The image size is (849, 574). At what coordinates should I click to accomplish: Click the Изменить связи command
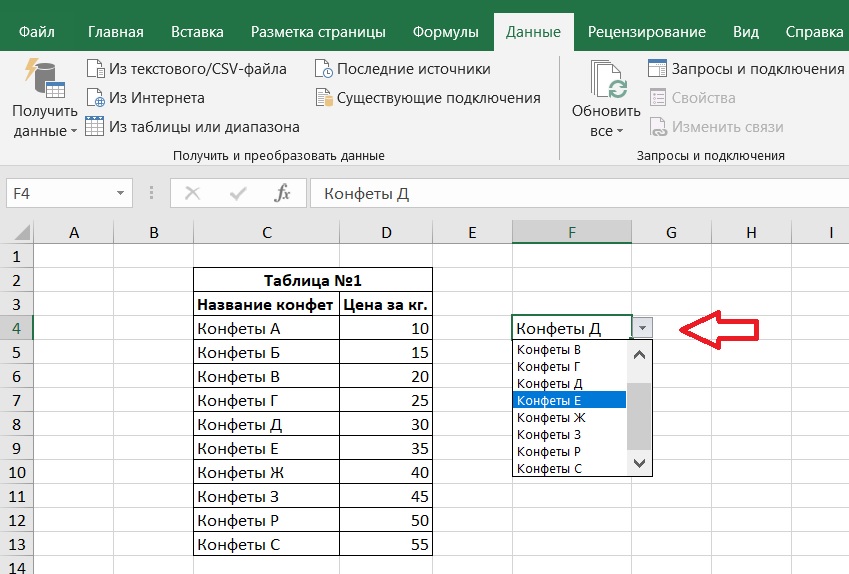(x=716, y=127)
